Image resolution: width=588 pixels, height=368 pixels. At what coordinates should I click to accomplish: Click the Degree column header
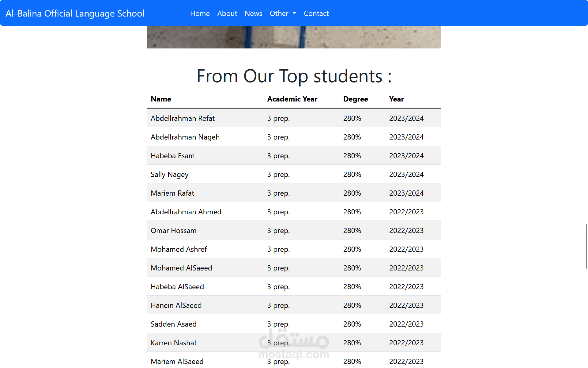point(356,99)
